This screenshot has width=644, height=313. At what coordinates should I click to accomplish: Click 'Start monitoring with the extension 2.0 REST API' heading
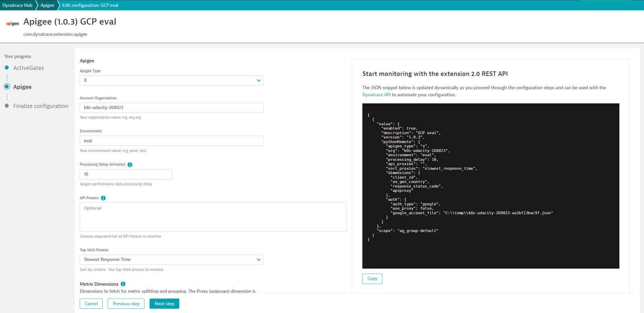tap(435, 74)
